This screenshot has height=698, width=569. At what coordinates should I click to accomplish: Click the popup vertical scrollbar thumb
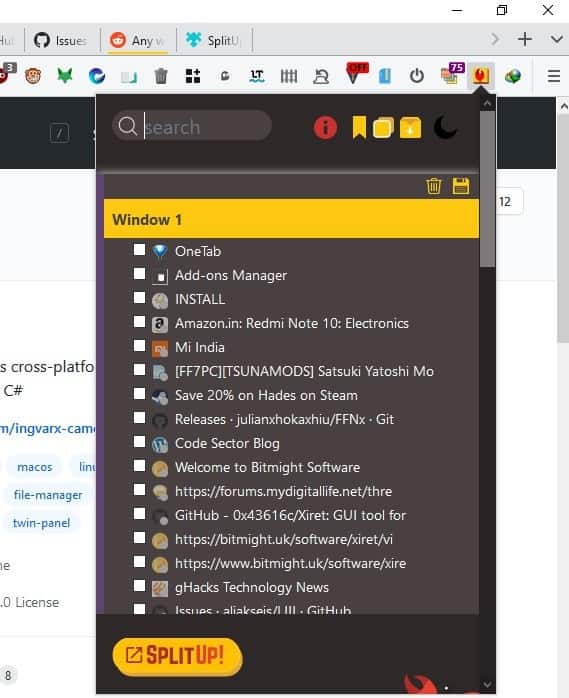(488, 189)
